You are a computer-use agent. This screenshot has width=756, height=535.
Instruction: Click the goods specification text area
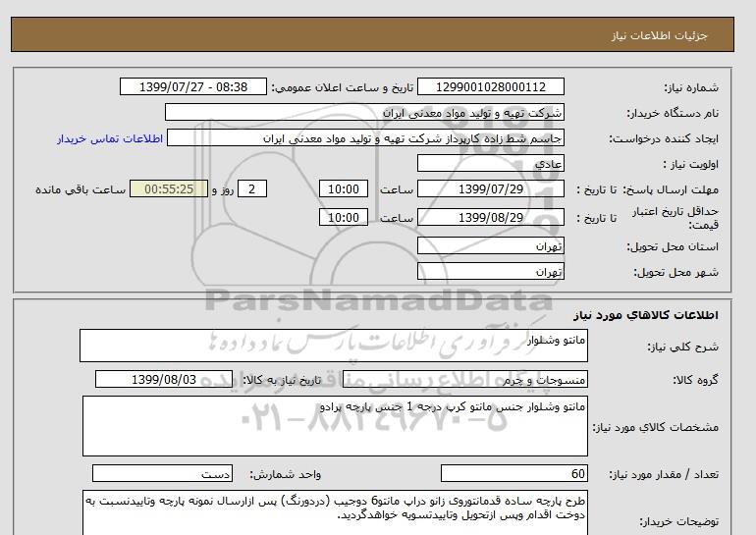tap(335, 426)
